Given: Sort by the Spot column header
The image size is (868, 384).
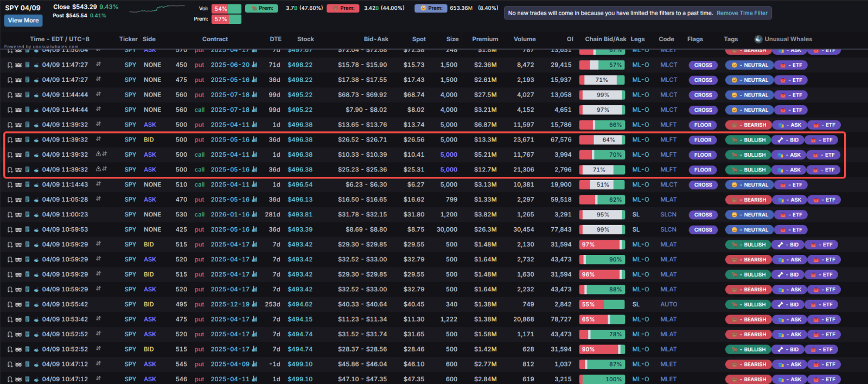Looking at the screenshot, I should 419,39.
